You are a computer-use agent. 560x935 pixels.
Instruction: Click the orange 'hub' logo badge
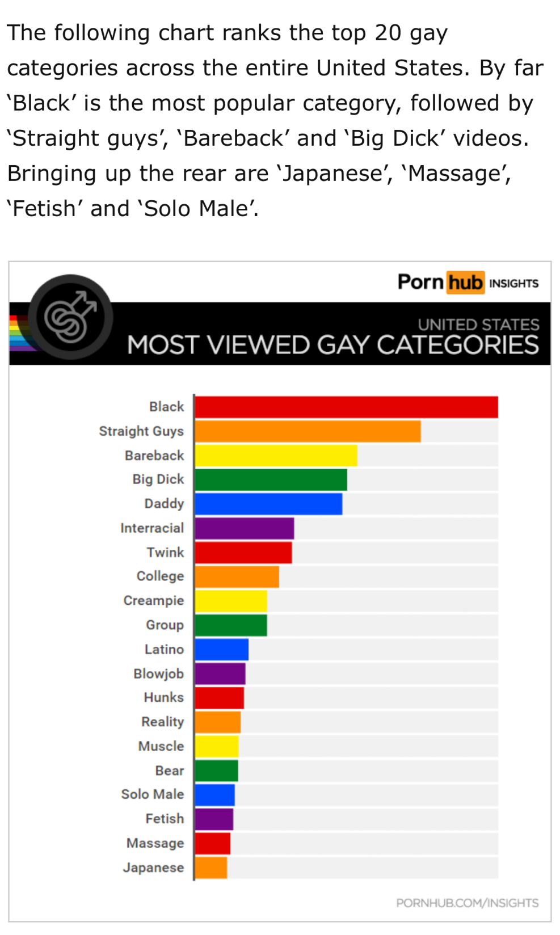pyautogui.click(x=465, y=282)
